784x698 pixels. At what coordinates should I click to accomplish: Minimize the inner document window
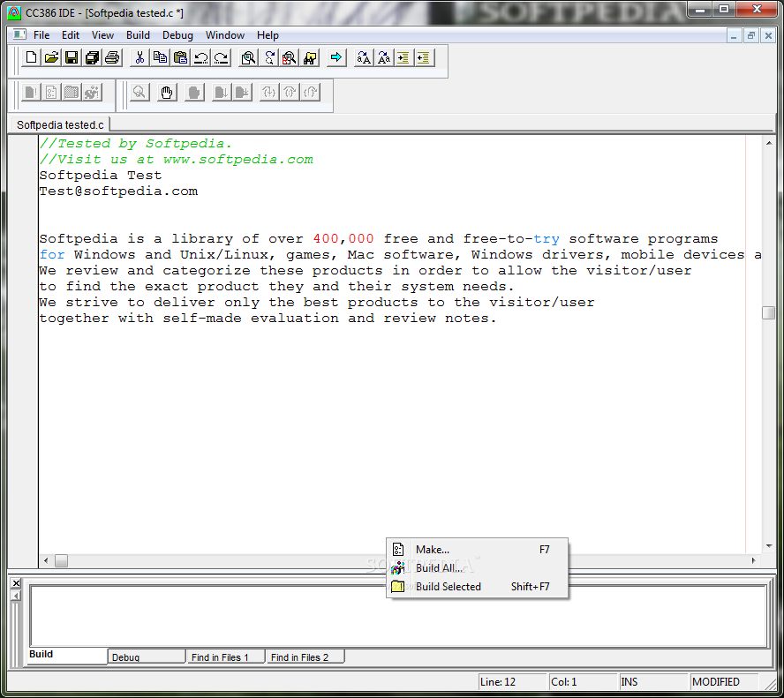pyautogui.click(x=734, y=35)
